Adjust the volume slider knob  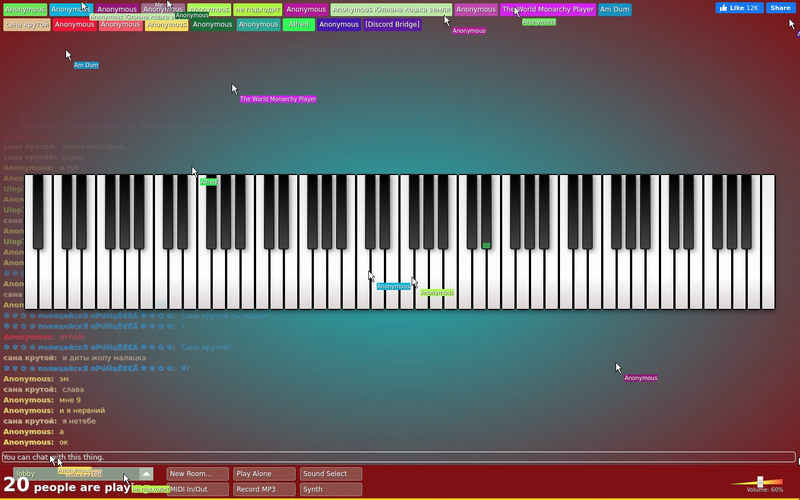point(760,482)
